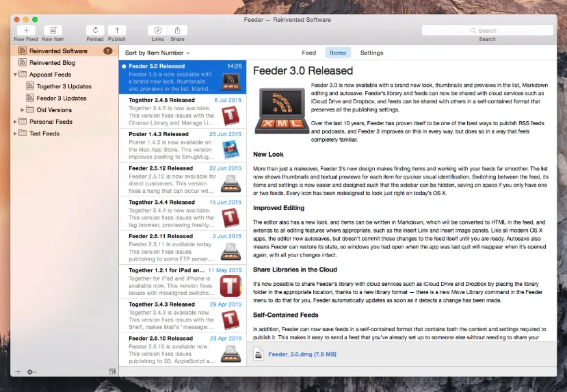Select Reinvented Software feed in sidebar
The width and height of the screenshot is (567, 392).
coord(65,51)
